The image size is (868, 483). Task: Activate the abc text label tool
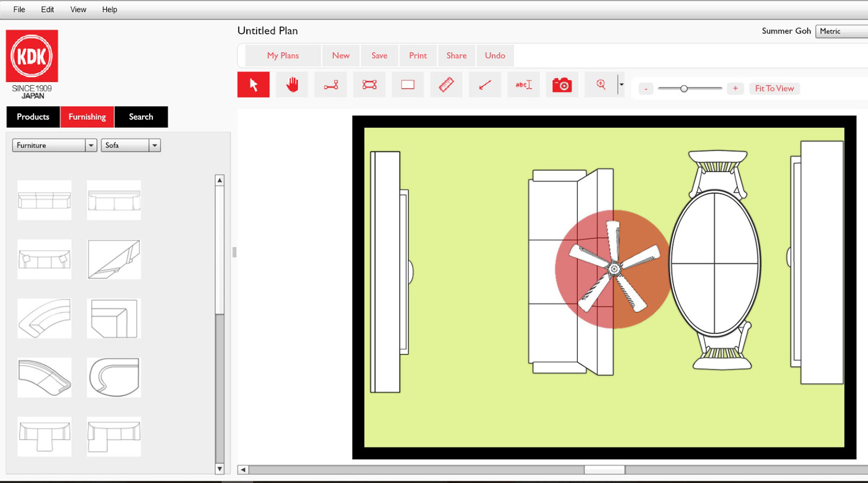(524, 85)
